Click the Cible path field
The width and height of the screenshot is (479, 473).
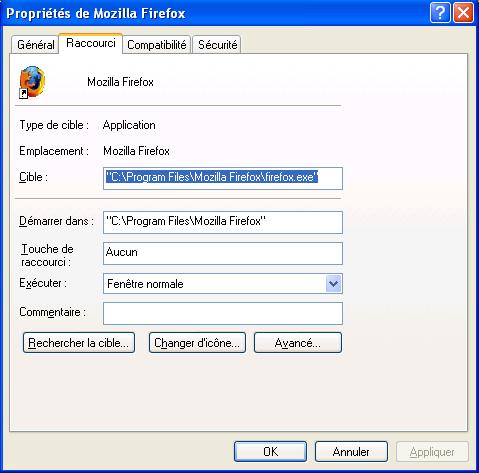click(x=223, y=178)
